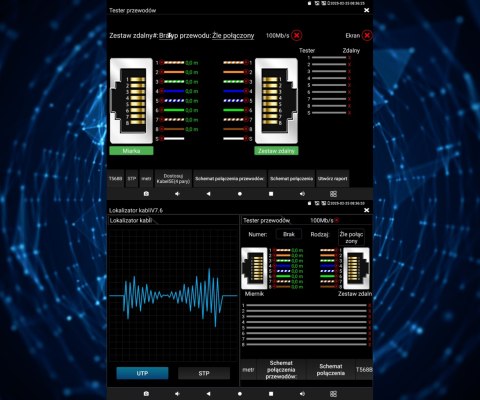Click Utwórz raport button
This screenshot has width=480, height=400.
(333, 179)
